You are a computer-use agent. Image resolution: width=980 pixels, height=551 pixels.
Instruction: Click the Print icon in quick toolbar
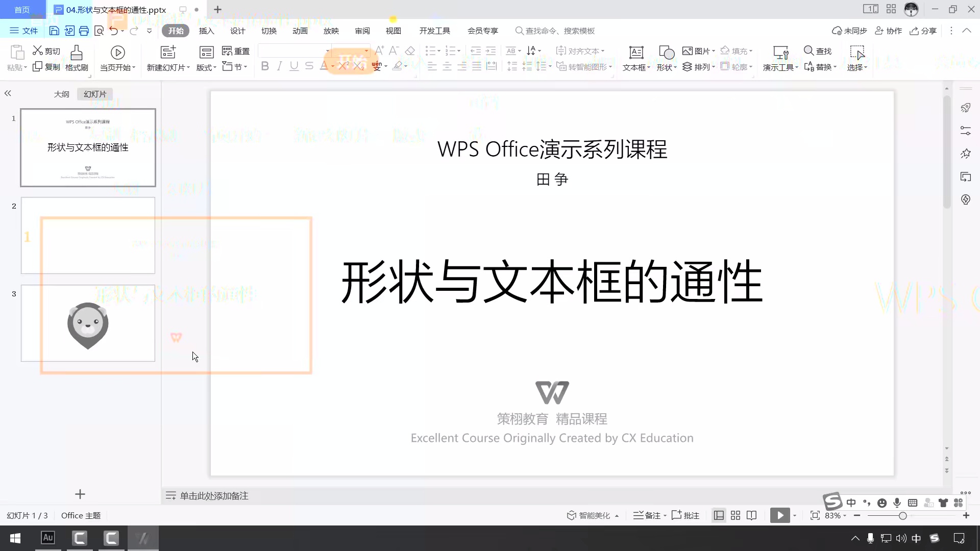[x=84, y=31]
